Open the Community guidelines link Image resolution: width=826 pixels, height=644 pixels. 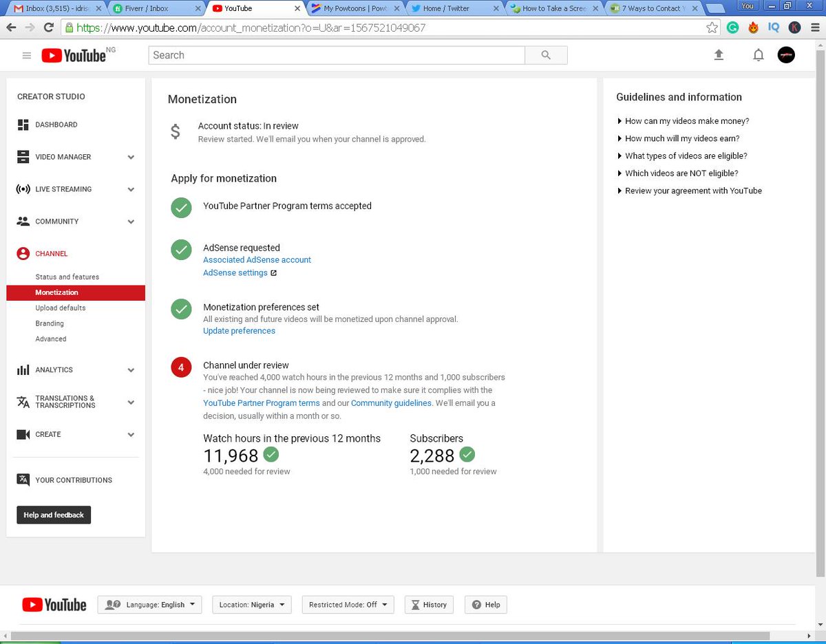pyautogui.click(x=391, y=403)
